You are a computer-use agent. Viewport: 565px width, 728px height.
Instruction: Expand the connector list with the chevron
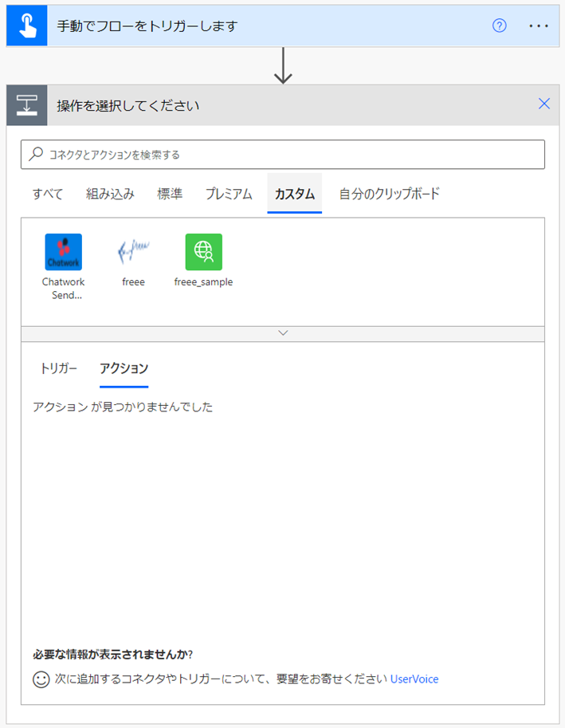283,333
